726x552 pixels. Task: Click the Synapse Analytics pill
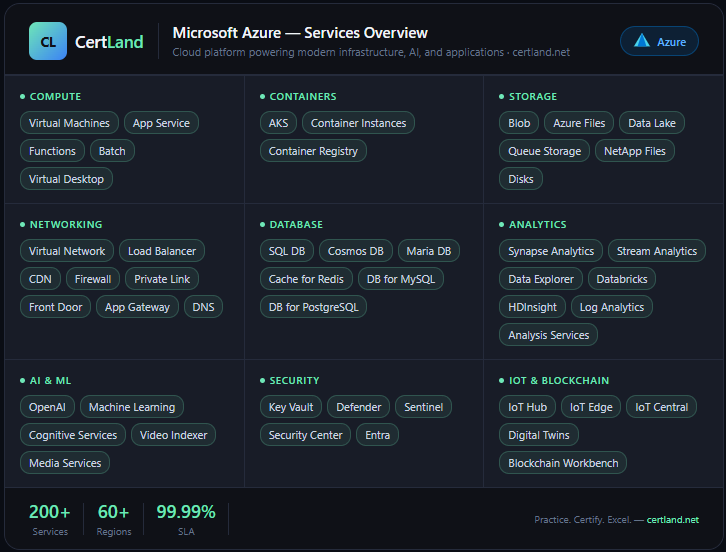pyautogui.click(x=551, y=251)
